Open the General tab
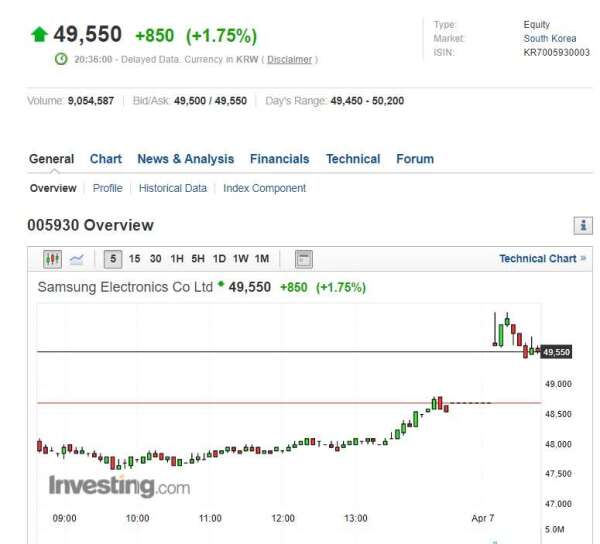 [x=52, y=159]
